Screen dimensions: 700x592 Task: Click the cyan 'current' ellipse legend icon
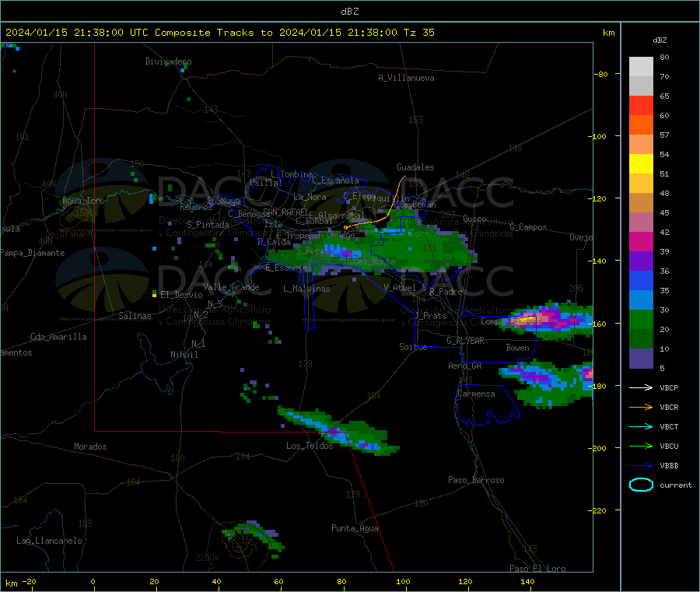coord(641,485)
